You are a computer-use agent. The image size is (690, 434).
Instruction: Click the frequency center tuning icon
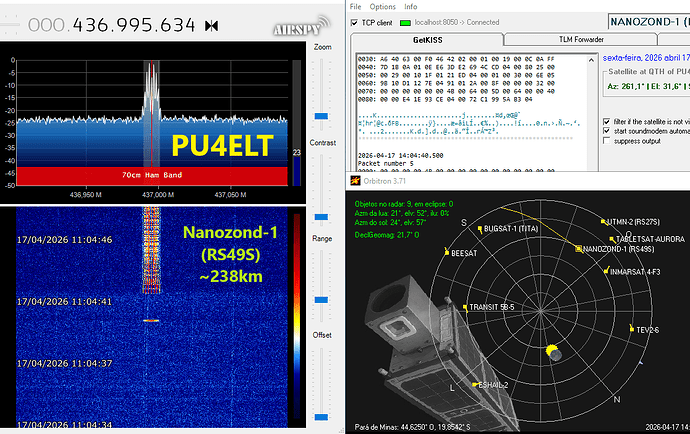pyautogui.click(x=211, y=26)
